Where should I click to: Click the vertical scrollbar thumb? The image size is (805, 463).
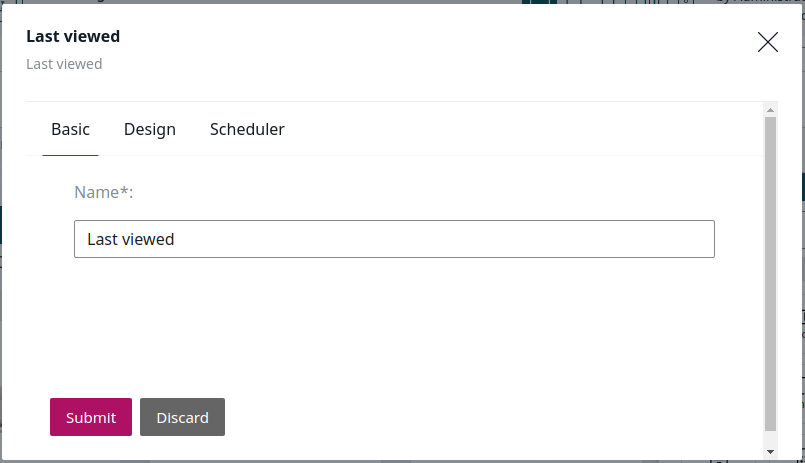pos(770,274)
